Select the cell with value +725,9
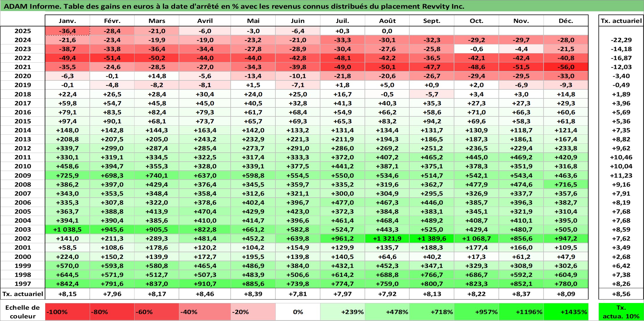The width and height of the screenshot is (644, 321). point(67,176)
